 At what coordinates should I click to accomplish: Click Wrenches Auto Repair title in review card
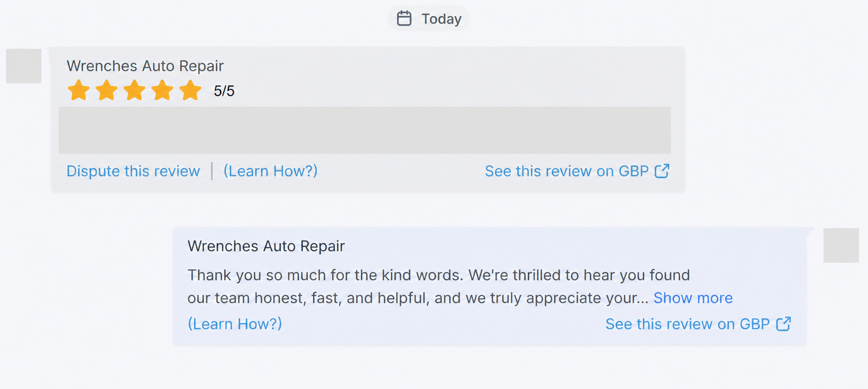point(145,66)
